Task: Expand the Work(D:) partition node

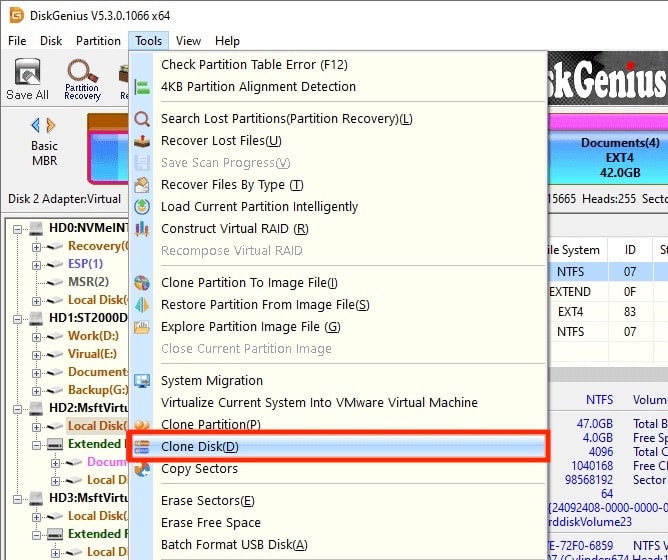Action: tap(37, 336)
